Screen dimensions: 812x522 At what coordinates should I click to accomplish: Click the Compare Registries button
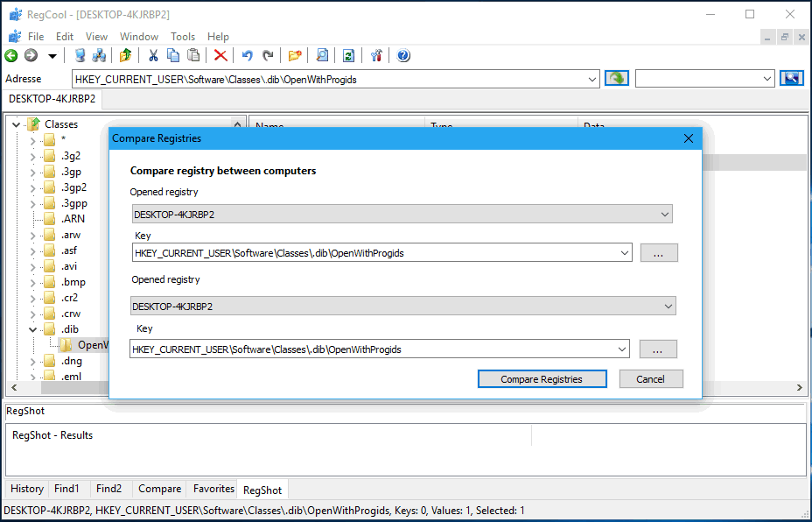pos(542,379)
